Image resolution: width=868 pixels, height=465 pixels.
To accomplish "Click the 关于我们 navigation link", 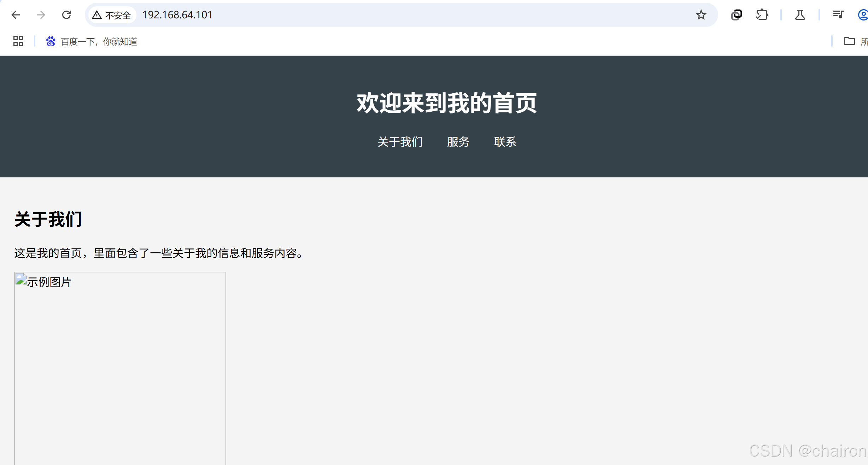I will coord(400,142).
